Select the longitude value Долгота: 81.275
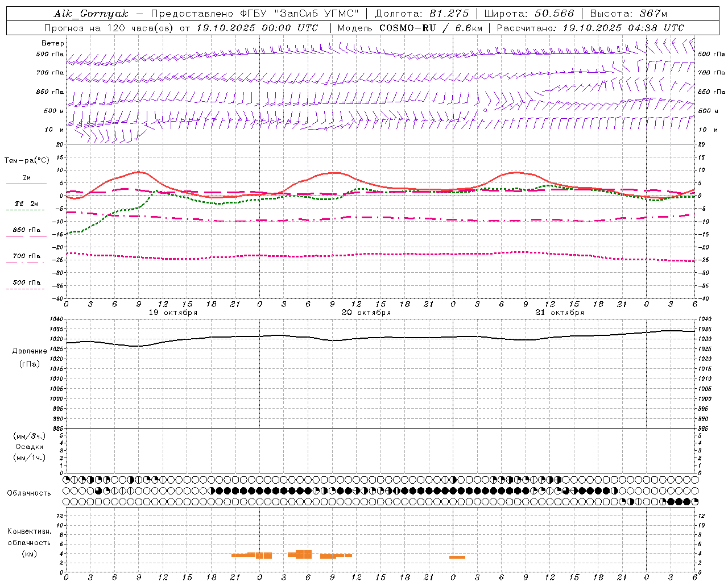The height and width of the screenshot is (582, 728). [x=422, y=14]
